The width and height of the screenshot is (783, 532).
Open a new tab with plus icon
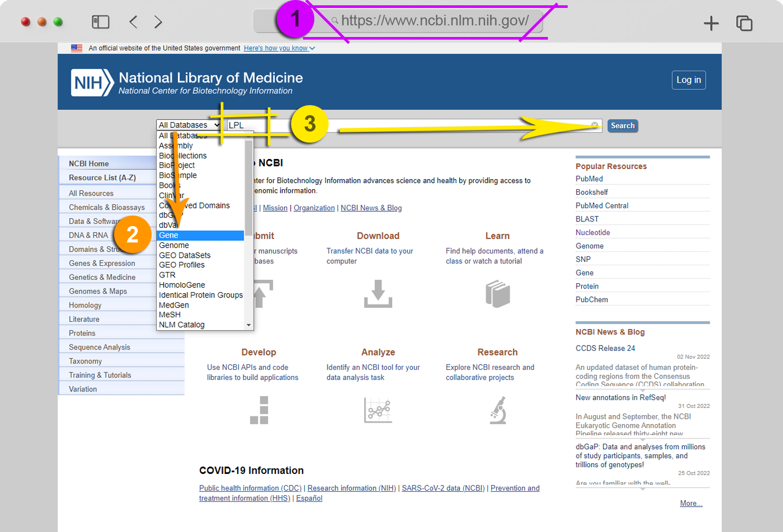711,23
